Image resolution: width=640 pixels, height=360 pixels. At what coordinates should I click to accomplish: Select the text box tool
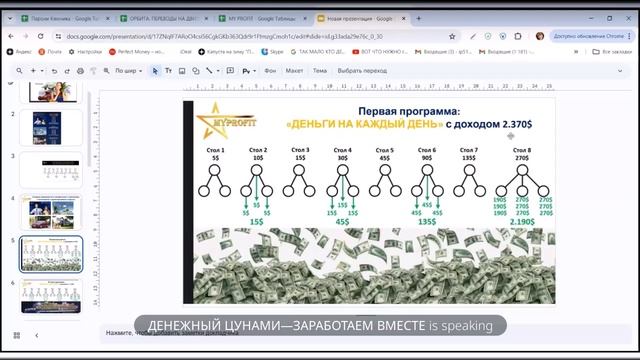click(168, 71)
